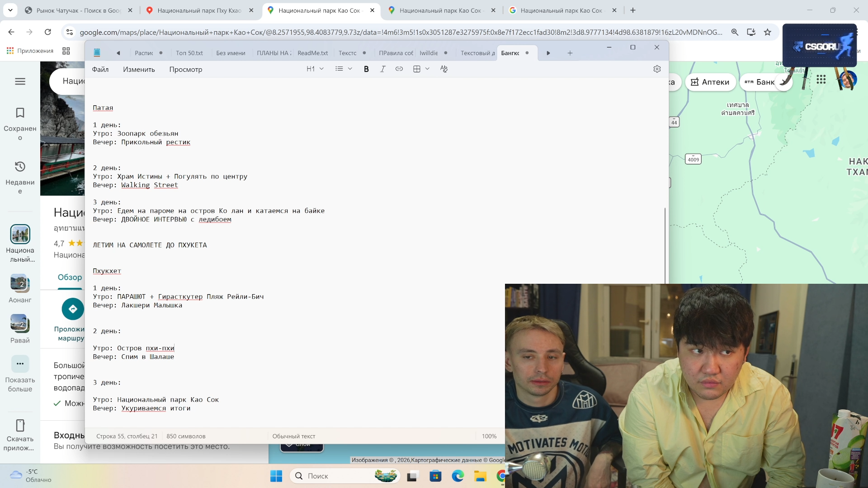The width and height of the screenshot is (868, 488).
Task: Click the Аптеки filter chip
Action: 710,82
